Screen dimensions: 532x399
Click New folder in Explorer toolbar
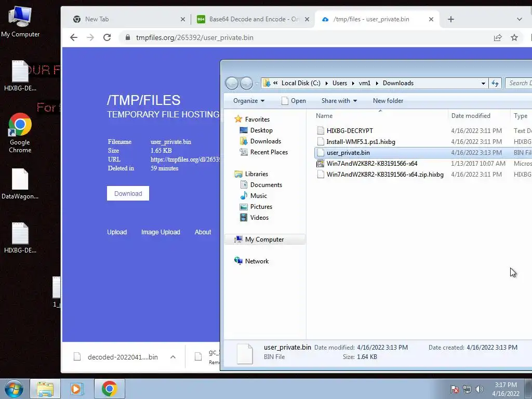(388, 101)
